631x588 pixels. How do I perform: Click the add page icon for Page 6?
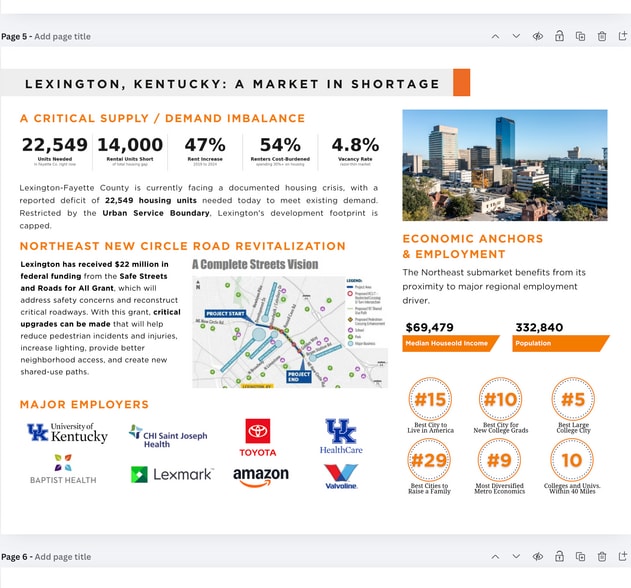pyautogui.click(x=623, y=556)
